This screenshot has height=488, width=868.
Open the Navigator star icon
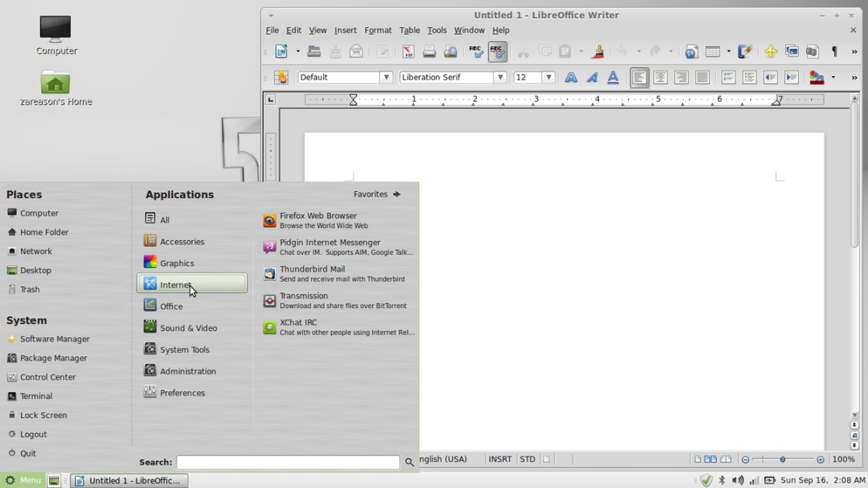(x=770, y=52)
